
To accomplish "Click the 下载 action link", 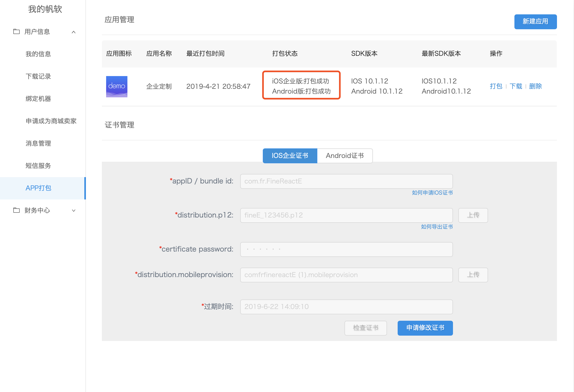I will (x=516, y=86).
